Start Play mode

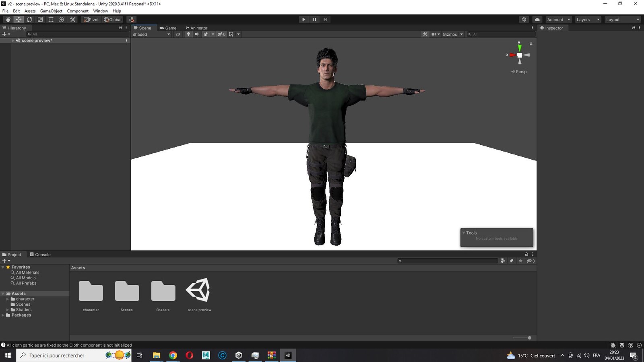[x=303, y=19]
